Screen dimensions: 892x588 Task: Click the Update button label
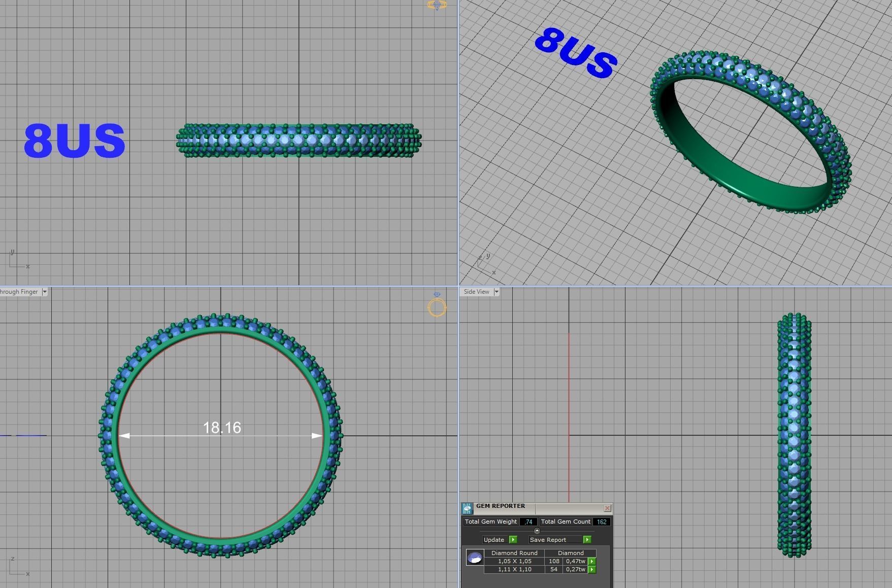[494, 540]
